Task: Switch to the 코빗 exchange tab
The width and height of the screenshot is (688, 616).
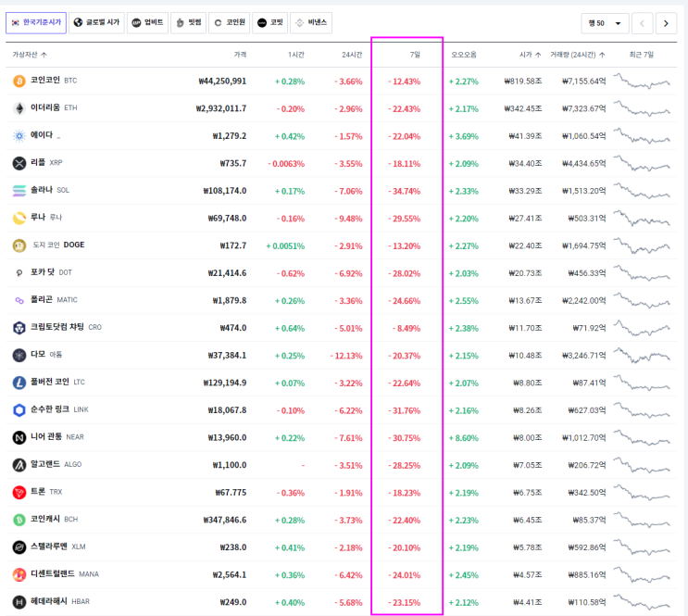Action: pyautogui.click(x=269, y=23)
